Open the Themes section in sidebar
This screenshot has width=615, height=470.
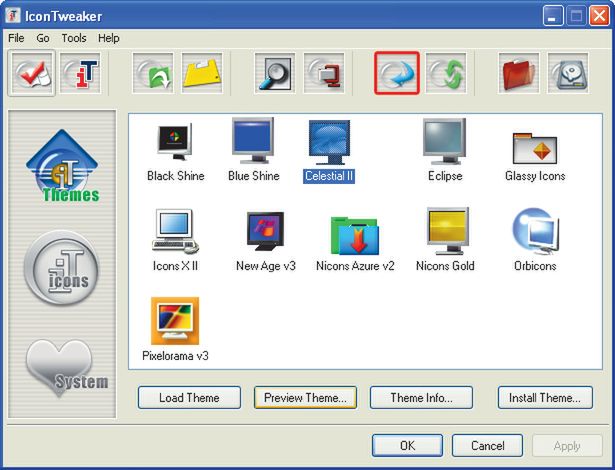pyautogui.click(x=63, y=166)
